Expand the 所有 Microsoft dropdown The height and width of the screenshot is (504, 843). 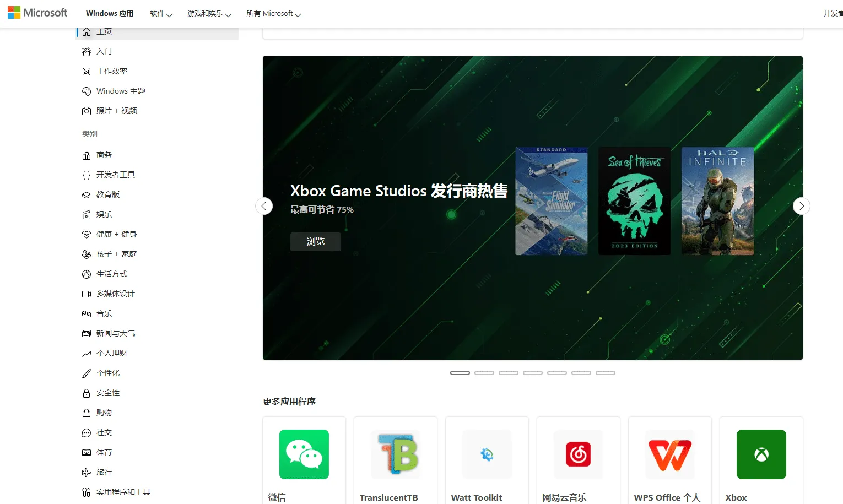(273, 14)
